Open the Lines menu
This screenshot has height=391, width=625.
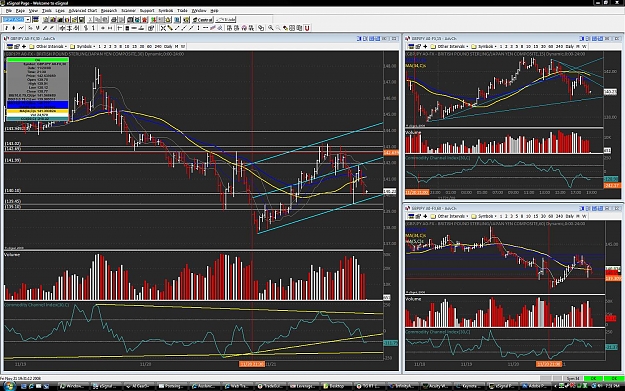[x=60, y=10]
